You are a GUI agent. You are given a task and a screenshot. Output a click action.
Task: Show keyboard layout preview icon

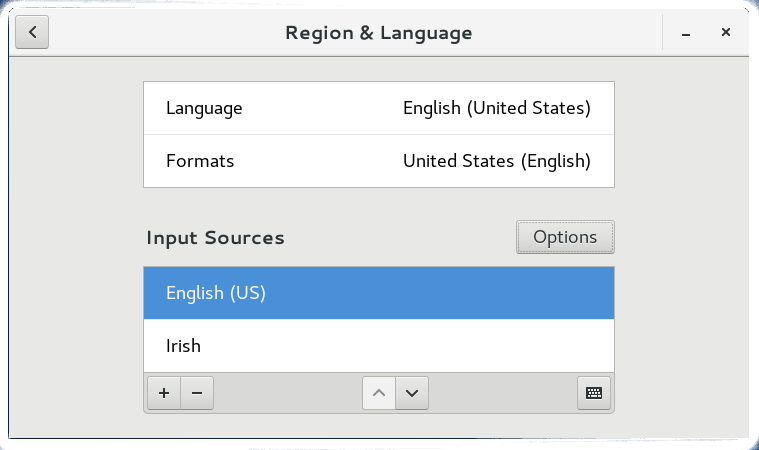[x=594, y=393]
